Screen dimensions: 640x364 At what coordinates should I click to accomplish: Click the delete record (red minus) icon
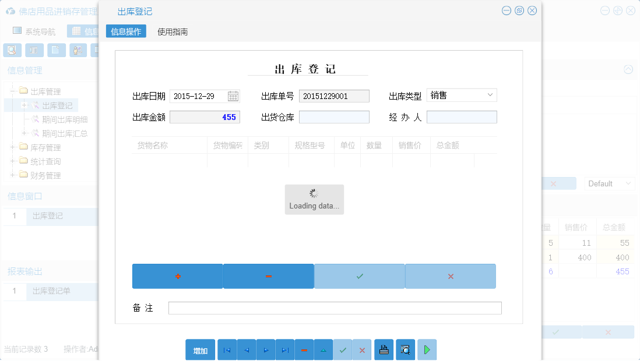pos(304,349)
